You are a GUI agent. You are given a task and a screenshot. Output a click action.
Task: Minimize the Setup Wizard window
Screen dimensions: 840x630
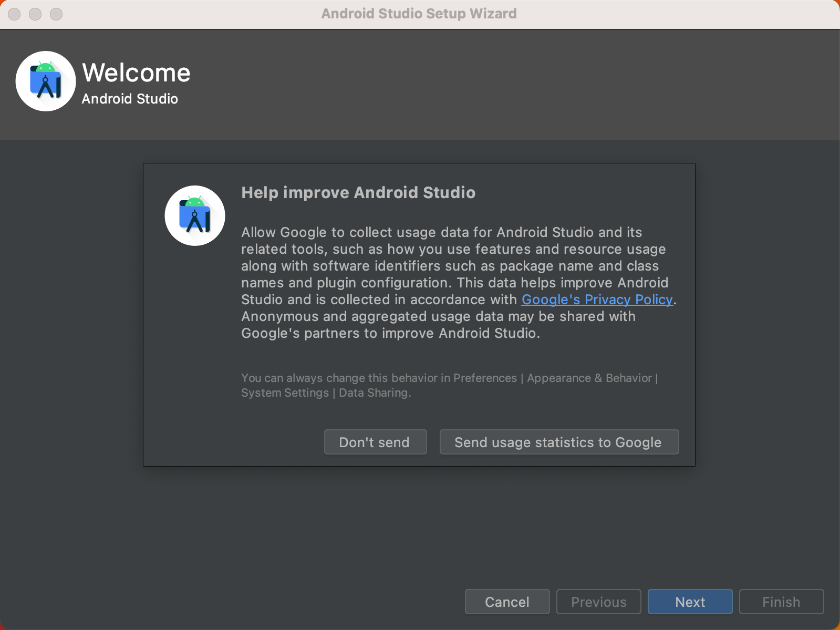35,14
